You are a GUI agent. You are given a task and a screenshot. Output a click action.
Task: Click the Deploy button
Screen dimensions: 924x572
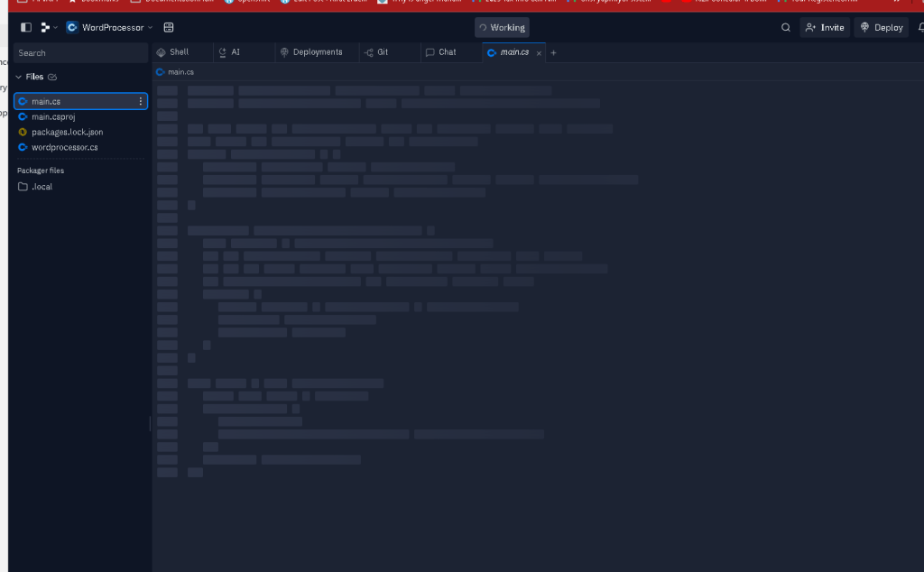point(882,27)
